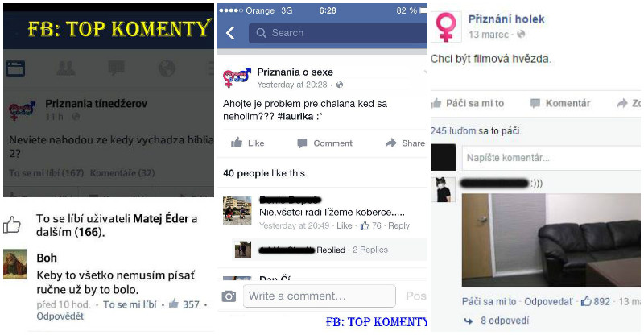Expand the 2 Replies thread
Viewport: 644px width, 335px height.
point(370,250)
